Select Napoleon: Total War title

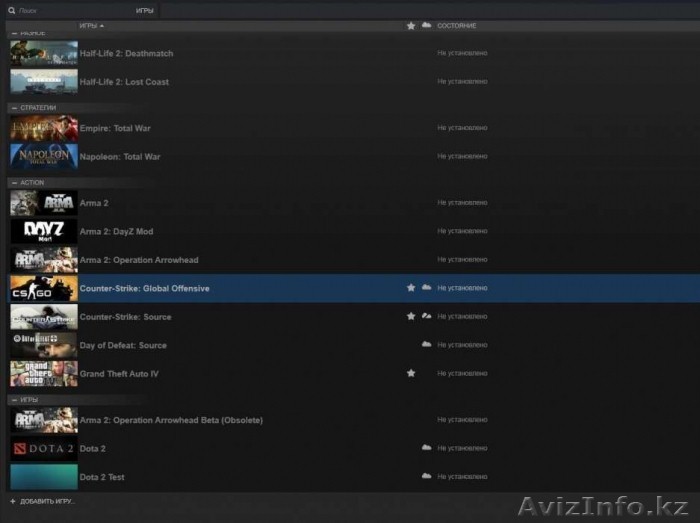pos(120,157)
